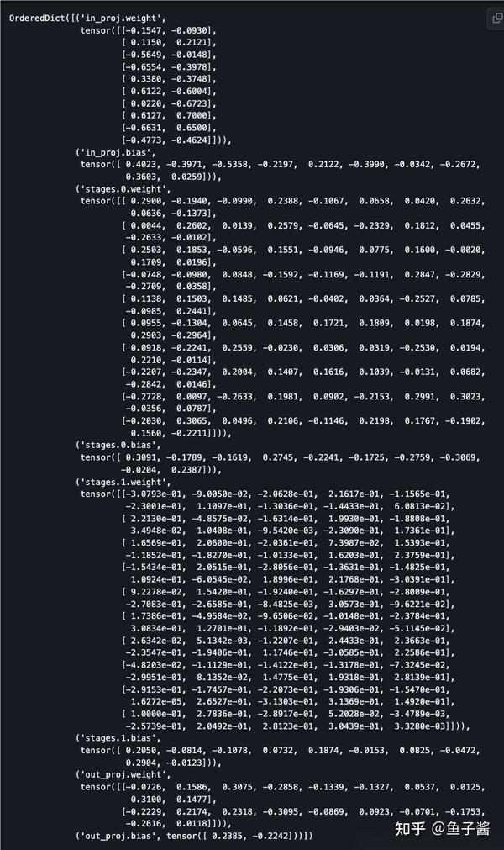This screenshot has width=504, height=850.
Task: Click the 'out_proj.bias' key
Action: click(x=114, y=836)
